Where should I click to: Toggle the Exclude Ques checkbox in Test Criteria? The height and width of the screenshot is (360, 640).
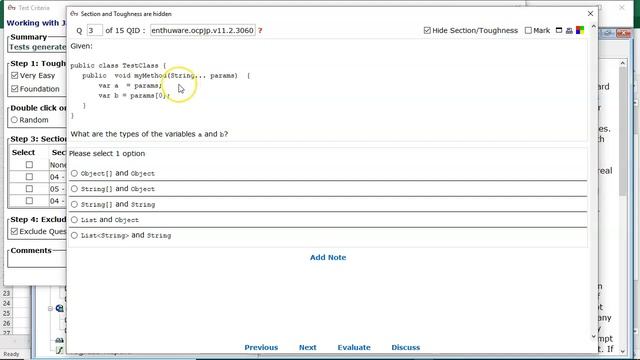point(15,231)
